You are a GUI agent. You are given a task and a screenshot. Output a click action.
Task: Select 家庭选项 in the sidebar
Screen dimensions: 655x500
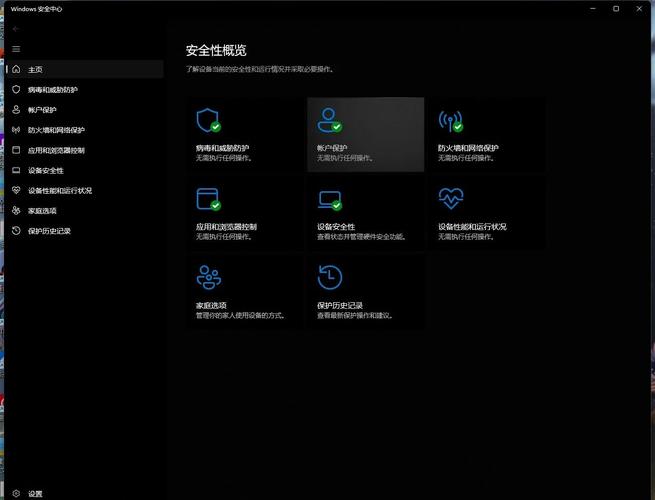85,211
